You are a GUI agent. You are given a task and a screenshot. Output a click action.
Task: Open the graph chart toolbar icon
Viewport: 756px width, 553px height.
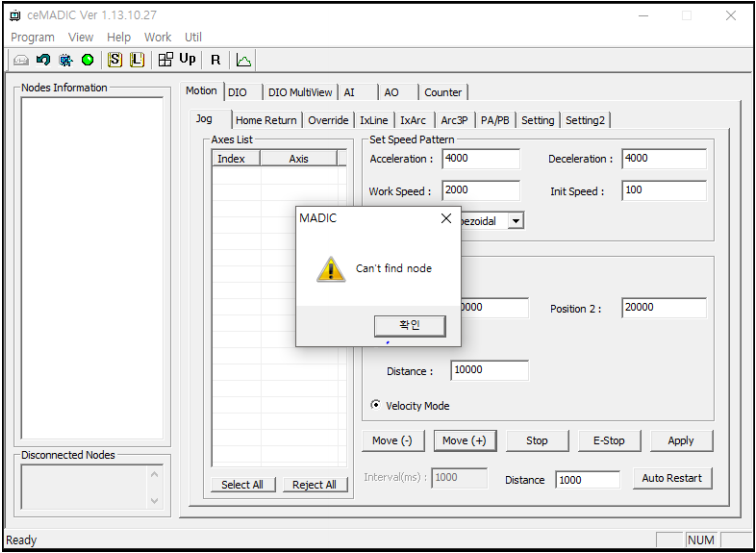[x=244, y=60]
